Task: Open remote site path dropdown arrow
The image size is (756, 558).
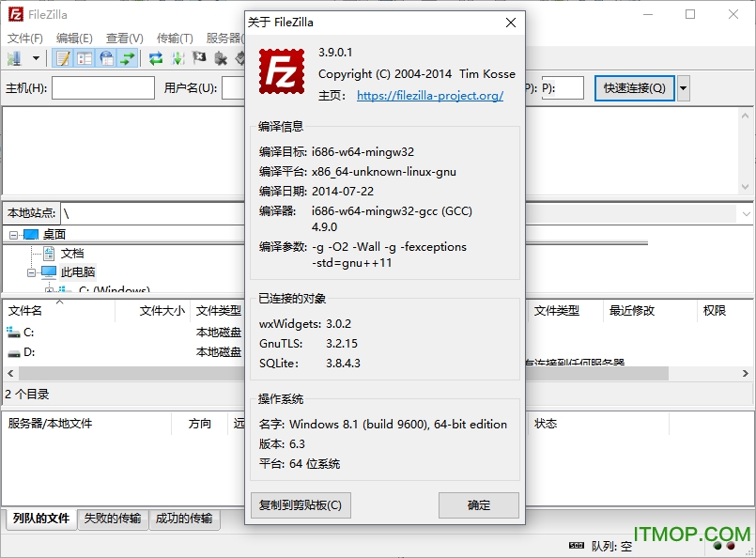Action: point(747,213)
